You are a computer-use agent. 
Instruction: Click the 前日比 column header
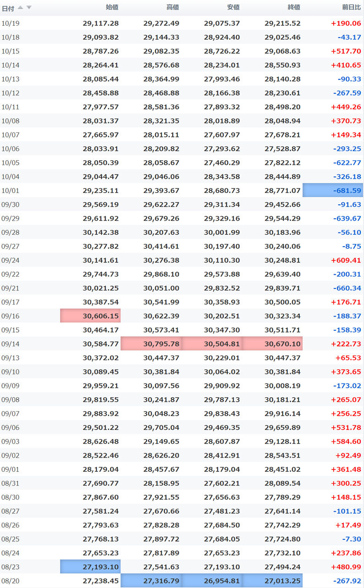pyautogui.click(x=351, y=7)
